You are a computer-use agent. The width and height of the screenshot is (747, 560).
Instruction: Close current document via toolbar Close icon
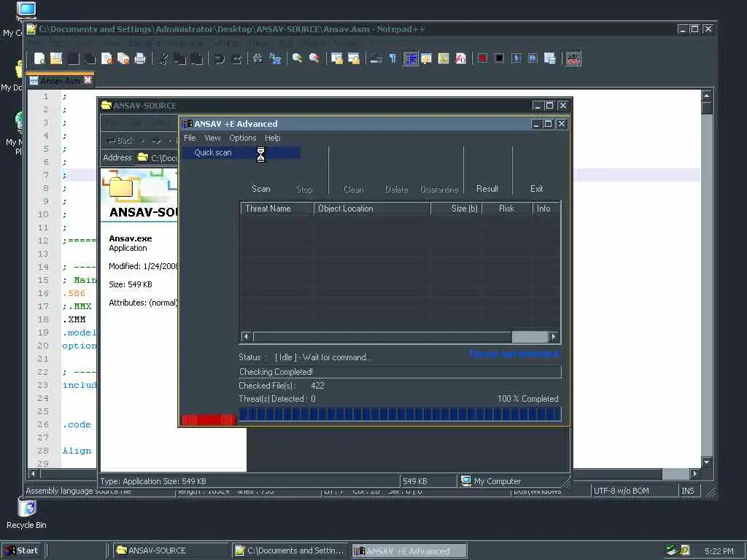[x=107, y=58]
